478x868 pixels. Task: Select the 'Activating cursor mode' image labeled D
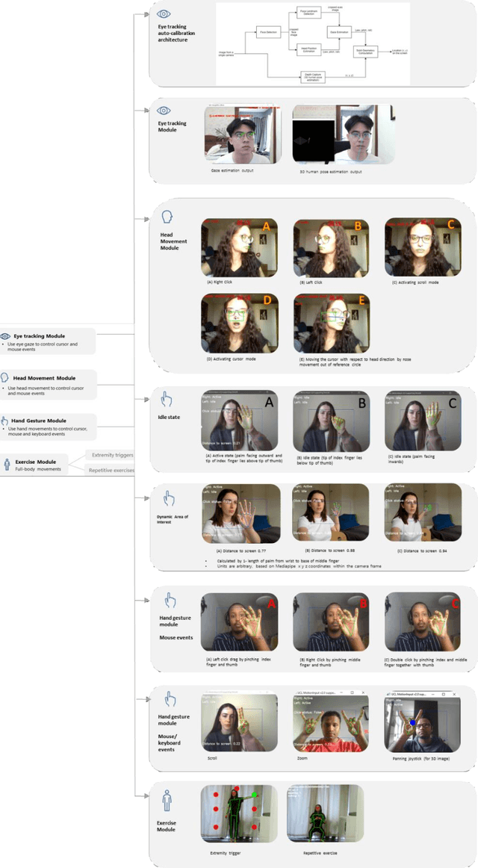click(x=239, y=323)
